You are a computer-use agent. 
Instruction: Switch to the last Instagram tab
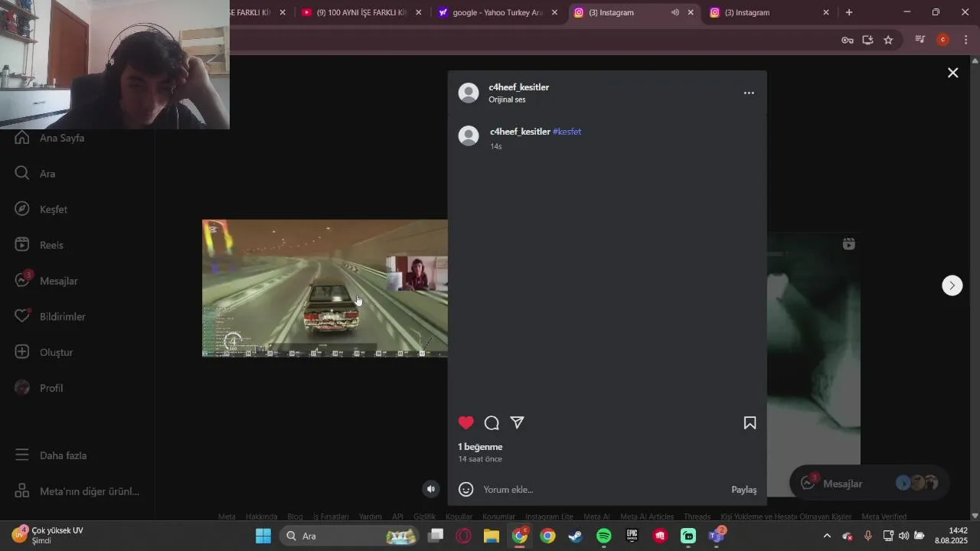pyautogui.click(x=769, y=12)
